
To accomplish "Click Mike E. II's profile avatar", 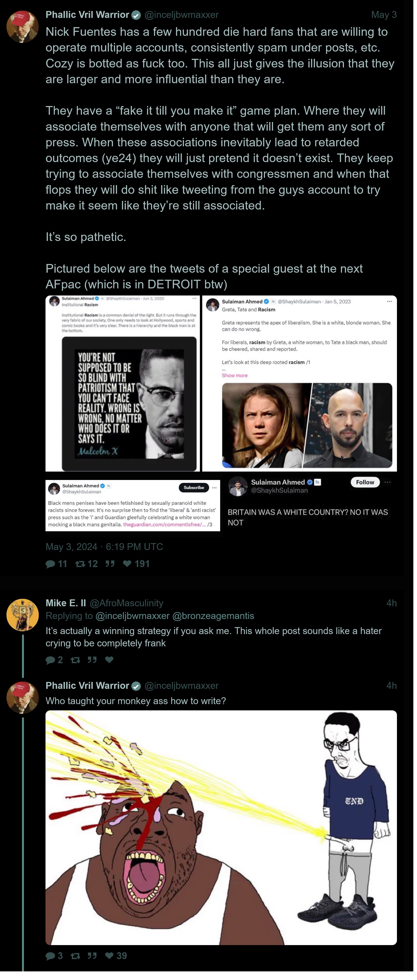I will 22,615.
